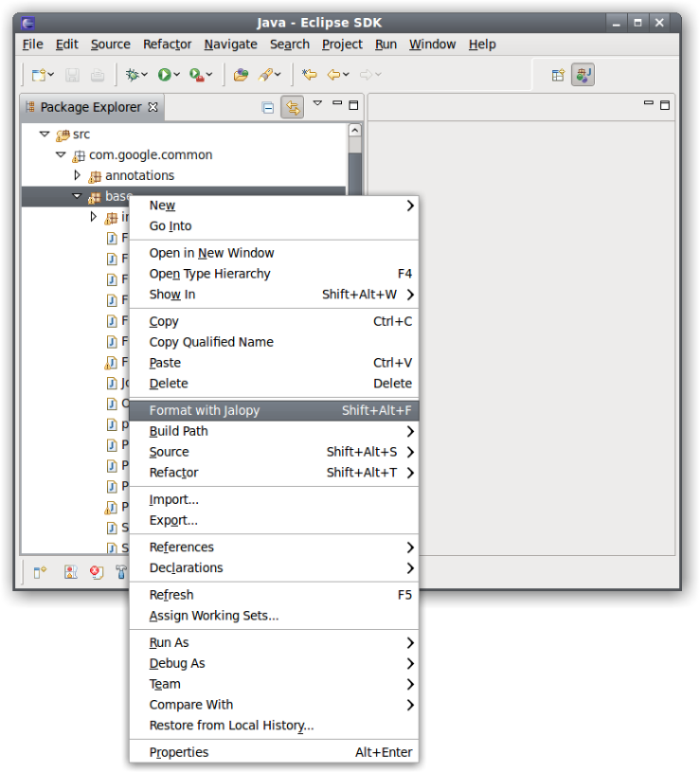
Task: Click the greyed-out Save floppy disk icon
Action: (x=72, y=75)
